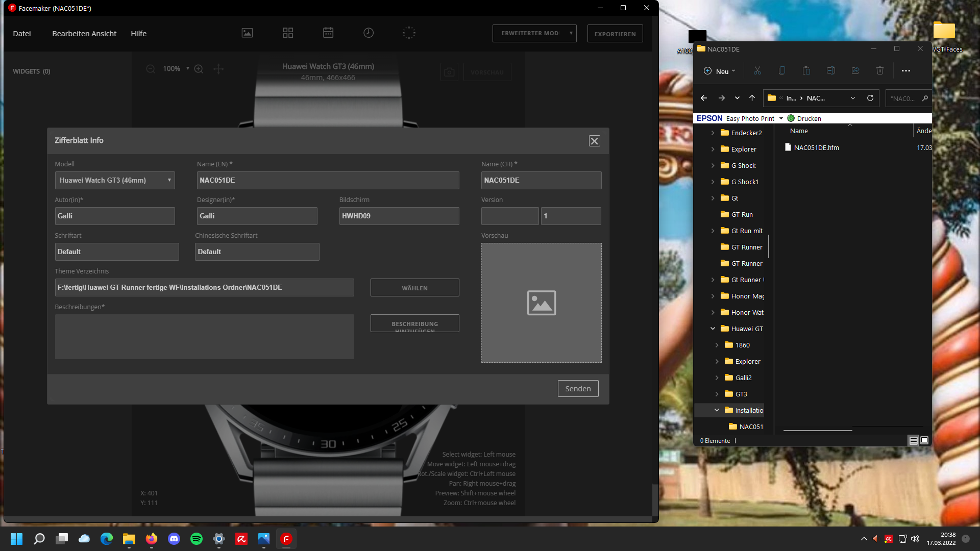
Task: Click the pan move cross icon
Action: [218, 69]
